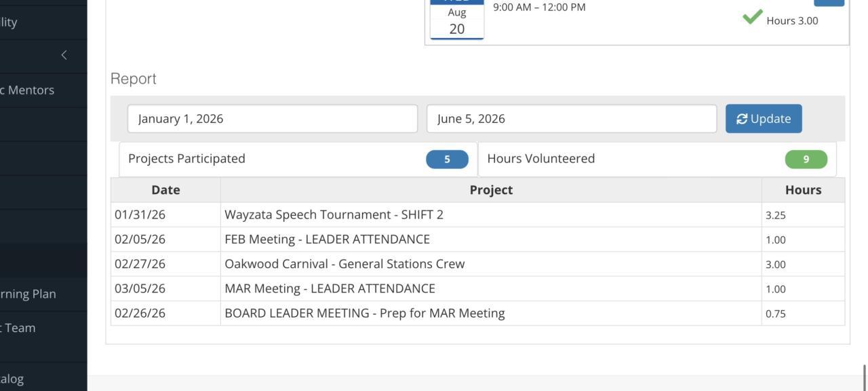The width and height of the screenshot is (868, 391).
Task: Click the Aug 20 calendar date tile
Action: point(456,20)
